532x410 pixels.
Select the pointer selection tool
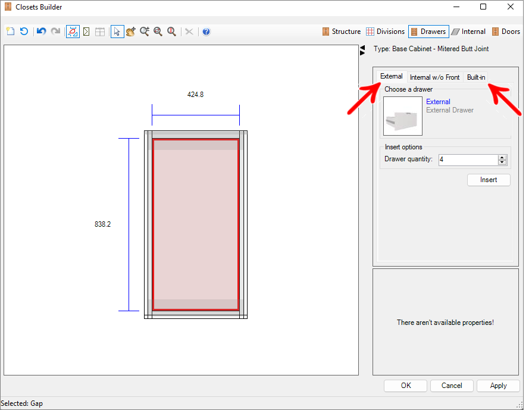pos(117,32)
